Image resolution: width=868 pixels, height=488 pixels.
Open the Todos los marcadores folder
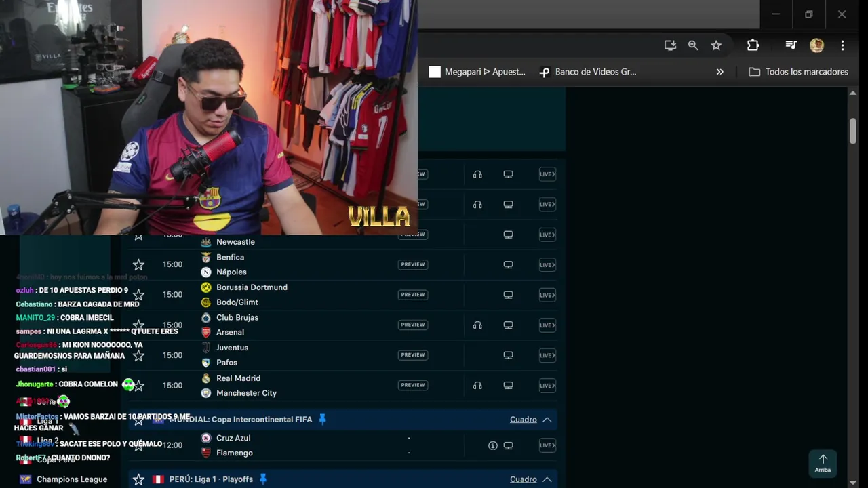pos(798,72)
